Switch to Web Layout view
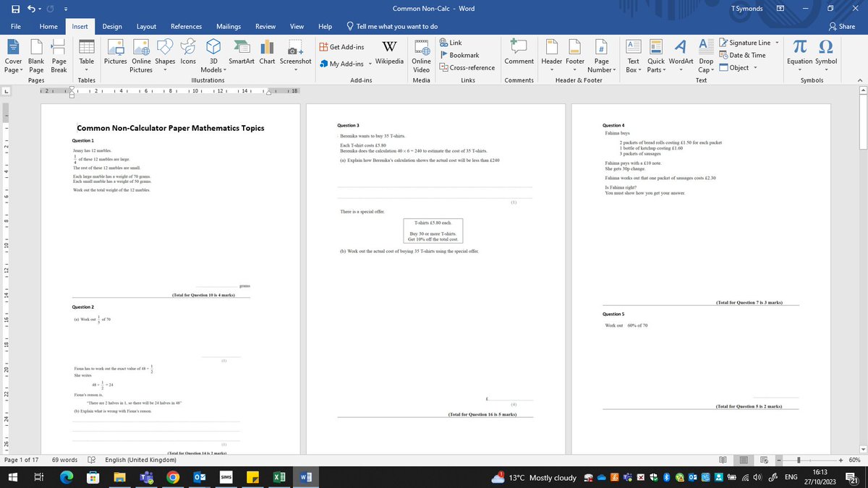Viewport: 868px width, 488px height. [x=763, y=460]
